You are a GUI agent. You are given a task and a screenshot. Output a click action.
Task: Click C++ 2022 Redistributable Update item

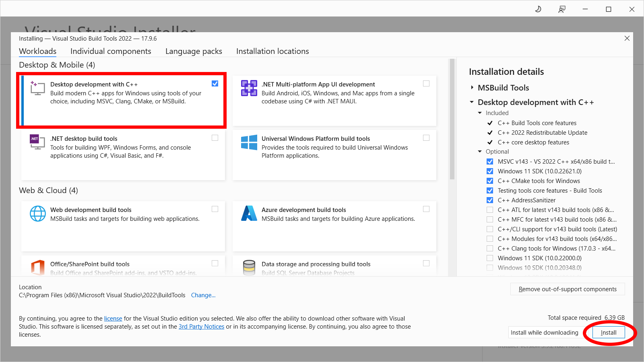click(x=543, y=133)
